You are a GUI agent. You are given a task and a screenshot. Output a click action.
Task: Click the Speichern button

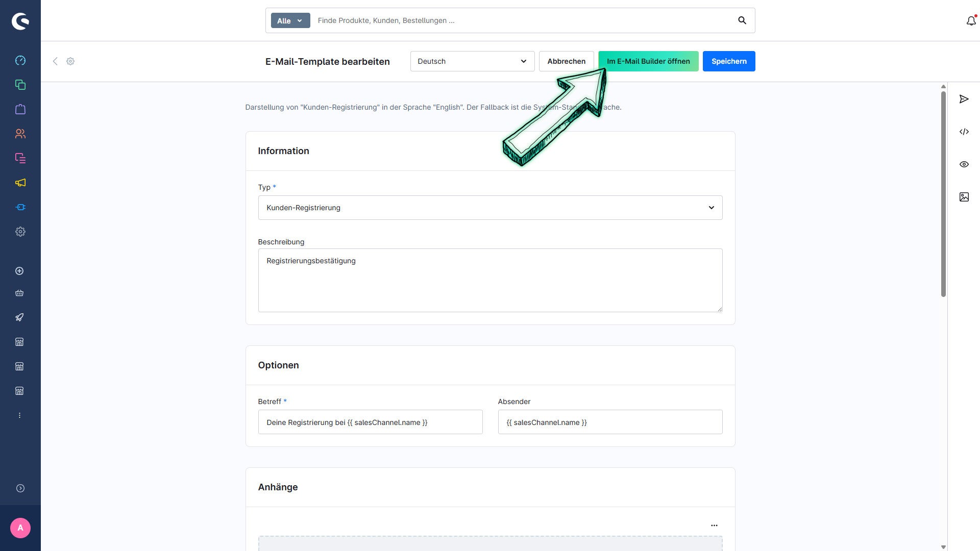click(728, 61)
